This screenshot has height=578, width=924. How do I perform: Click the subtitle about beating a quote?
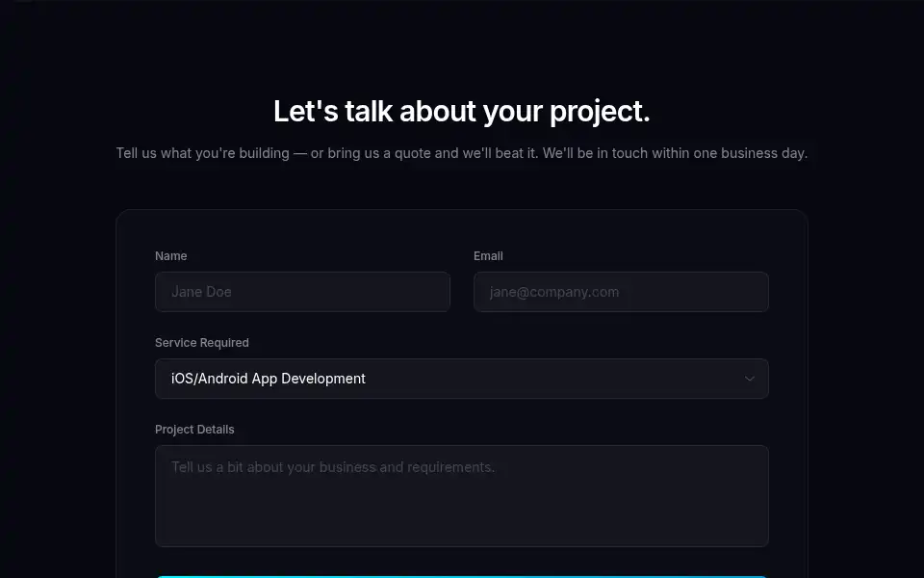[x=461, y=153]
